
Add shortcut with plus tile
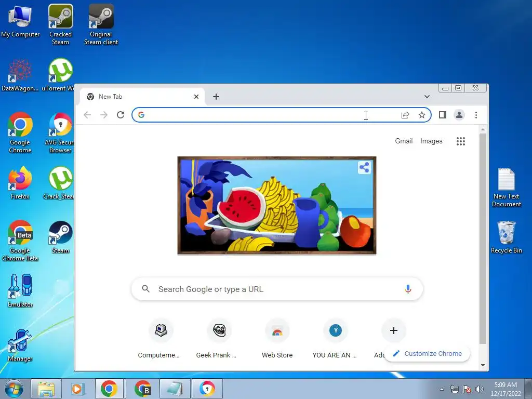coord(394,330)
